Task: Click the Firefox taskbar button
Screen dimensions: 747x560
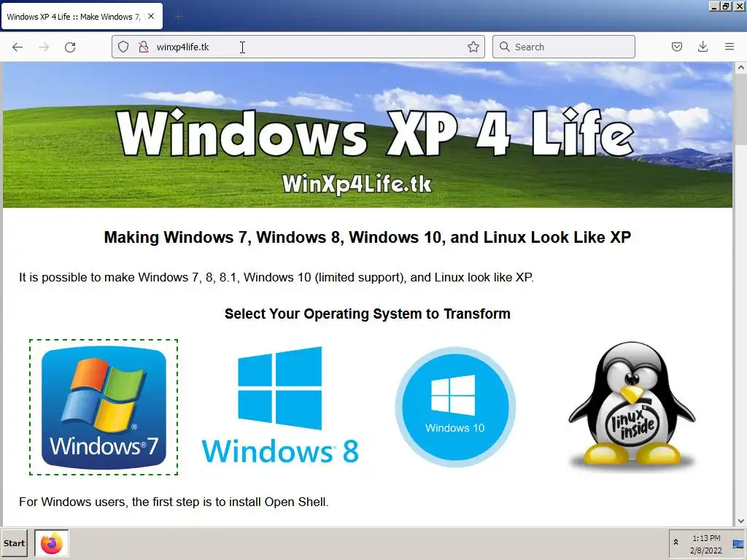Action: pyautogui.click(x=52, y=543)
